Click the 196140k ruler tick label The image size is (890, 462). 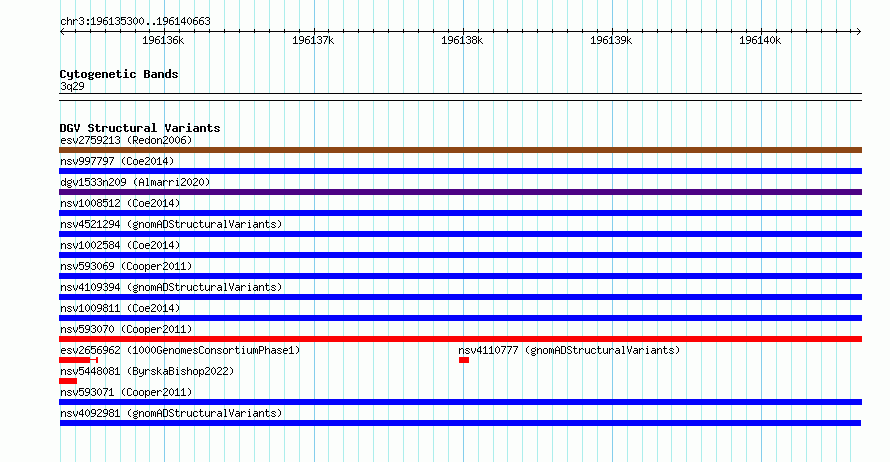pos(760,40)
